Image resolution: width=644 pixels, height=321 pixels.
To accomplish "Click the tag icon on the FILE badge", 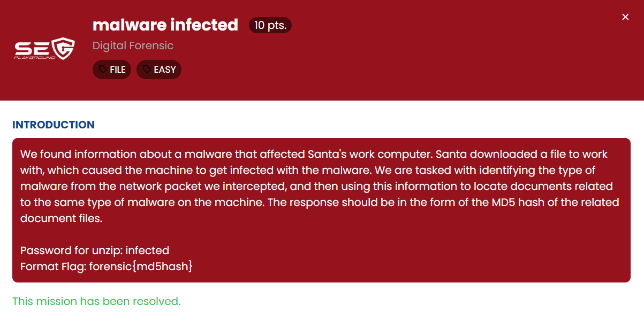I will pyautogui.click(x=102, y=70).
